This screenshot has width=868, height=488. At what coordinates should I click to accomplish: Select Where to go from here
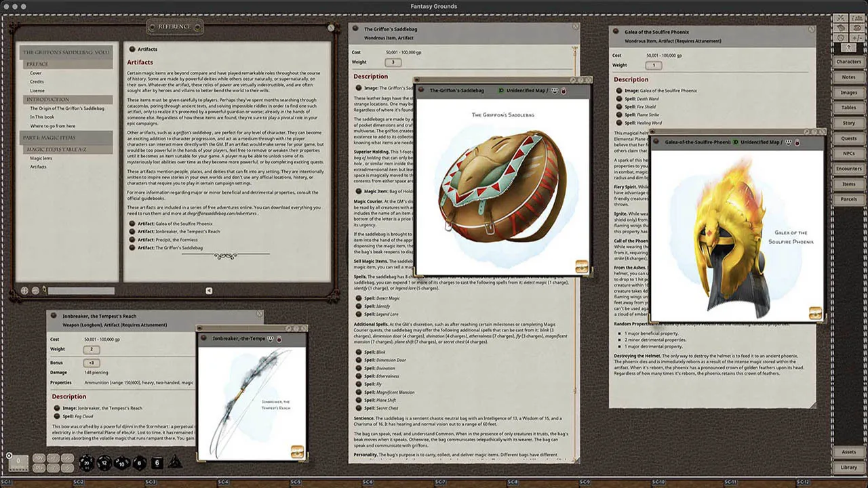(x=53, y=126)
